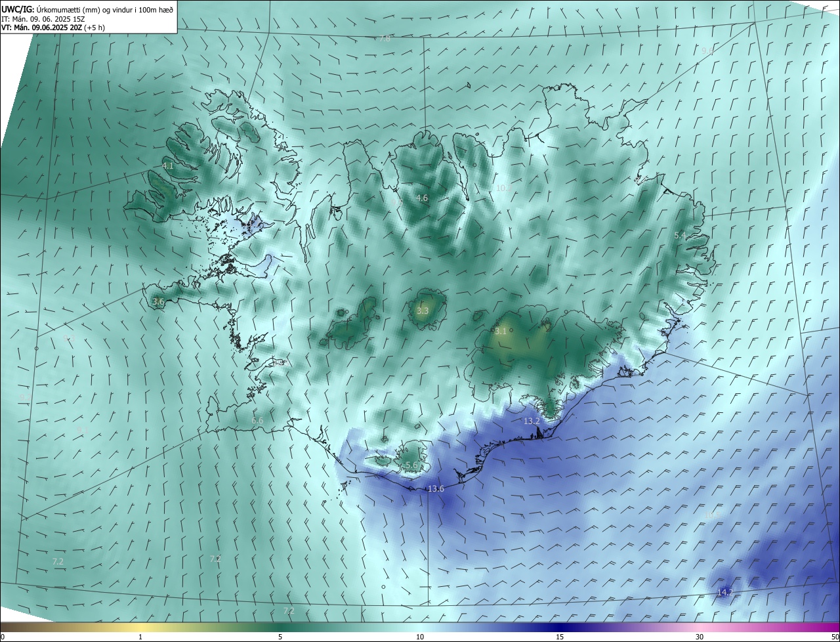840x642 pixels.
Task: Click the 6.6 value on the map
Action: (x=257, y=420)
